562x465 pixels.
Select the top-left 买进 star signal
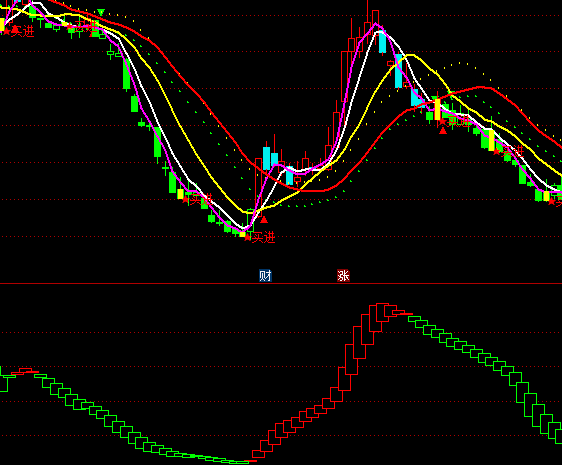[x=18, y=31]
